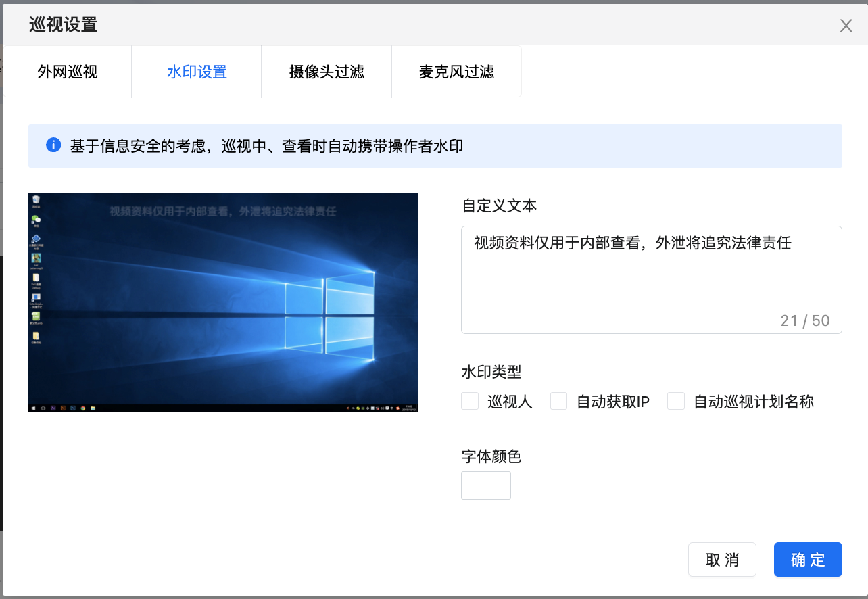
Task: Close the 巡视设置 dialog with X
Action: pos(846,26)
